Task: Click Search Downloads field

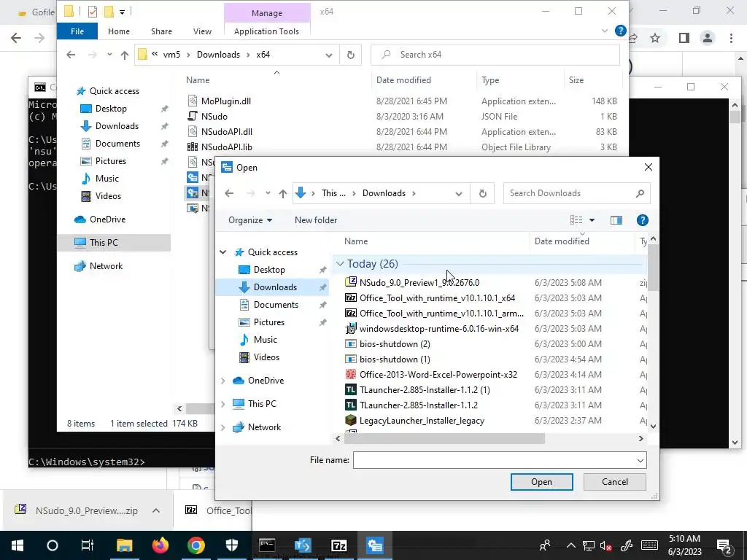Action: click(x=576, y=193)
